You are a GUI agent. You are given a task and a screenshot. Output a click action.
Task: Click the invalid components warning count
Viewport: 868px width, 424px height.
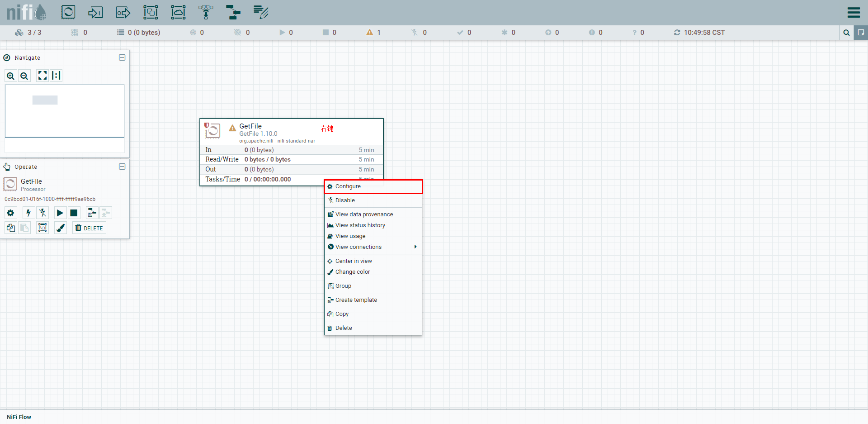coord(373,33)
